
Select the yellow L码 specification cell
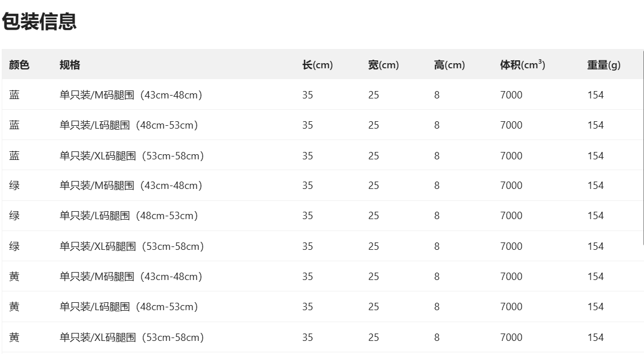point(129,307)
